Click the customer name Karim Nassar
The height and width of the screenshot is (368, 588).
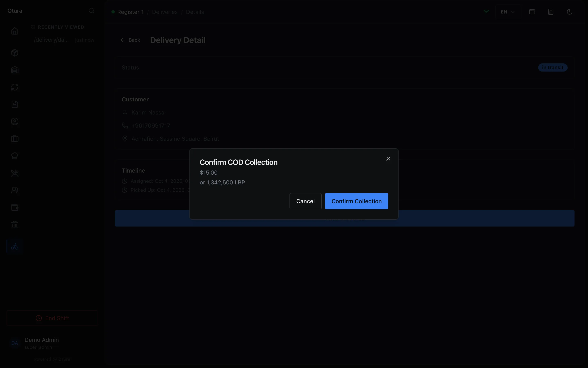[x=149, y=112]
